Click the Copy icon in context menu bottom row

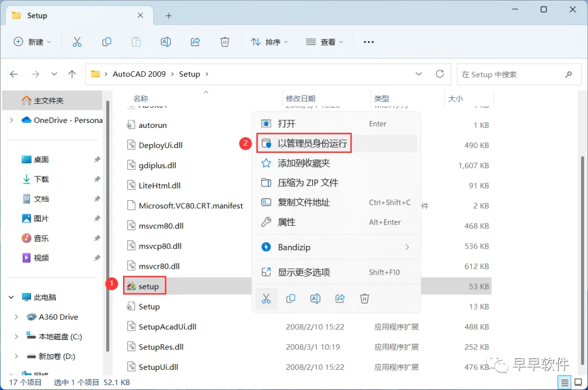click(291, 299)
